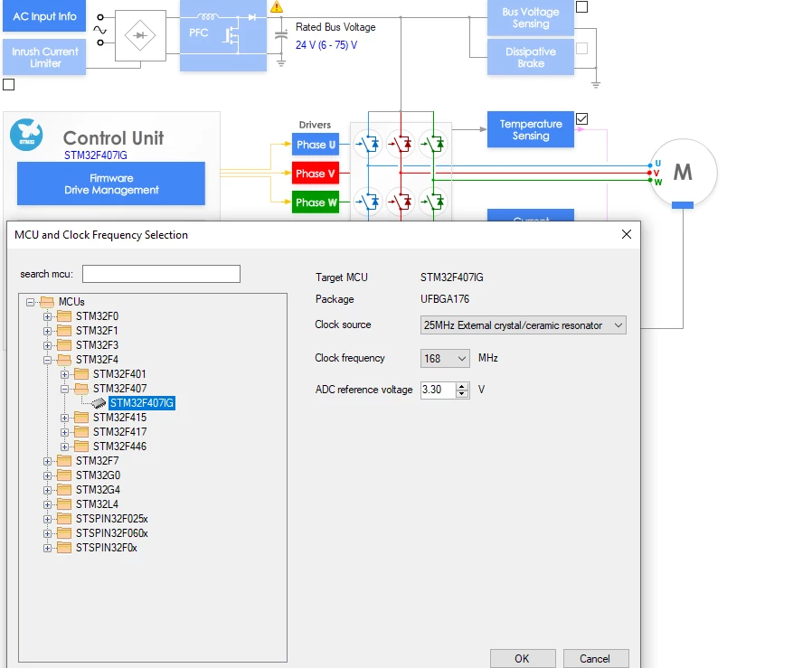Expand the STSPIN32F0x tree node
812x668 pixels.
47,549
